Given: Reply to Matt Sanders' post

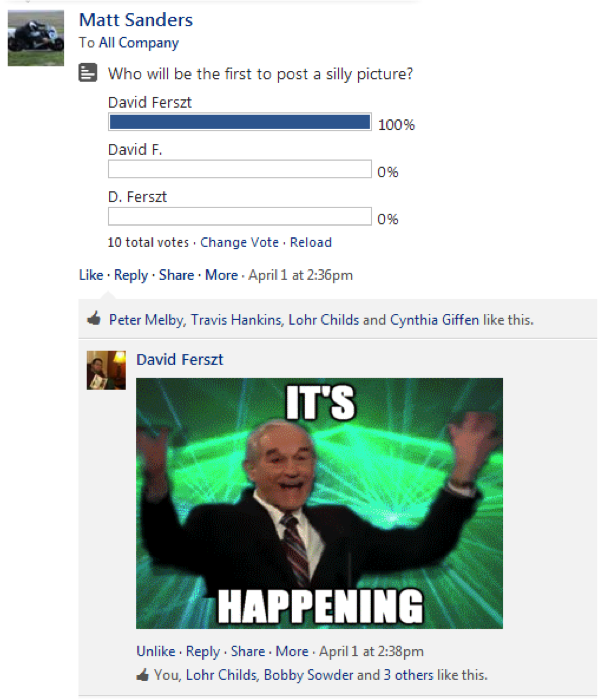Looking at the screenshot, I should 131,275.
